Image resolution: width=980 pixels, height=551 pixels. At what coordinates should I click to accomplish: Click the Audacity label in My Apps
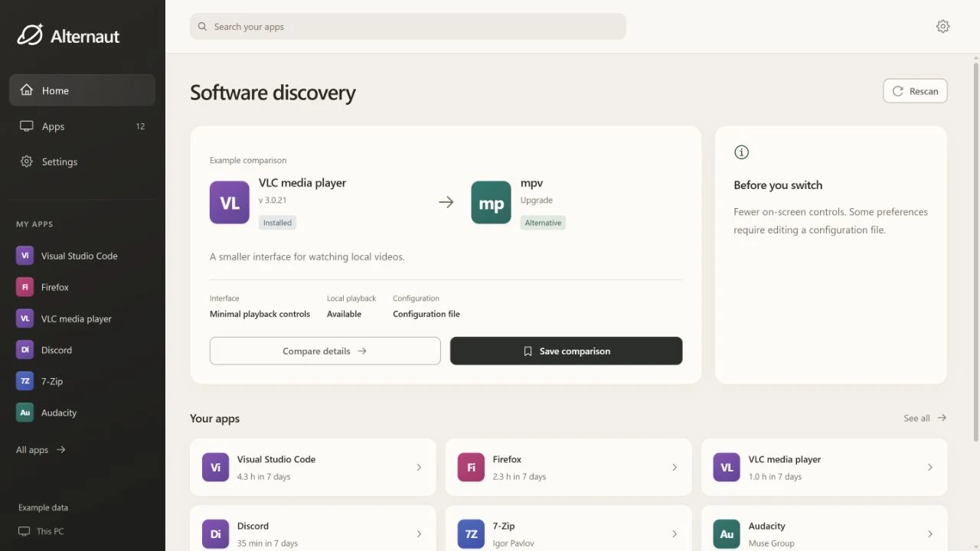(x=59, y=412)
